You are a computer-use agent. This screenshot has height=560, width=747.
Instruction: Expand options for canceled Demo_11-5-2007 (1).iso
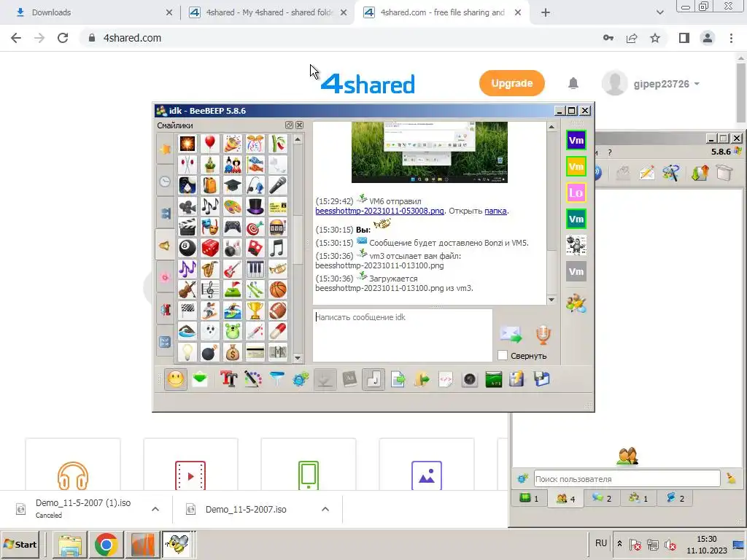155,509
